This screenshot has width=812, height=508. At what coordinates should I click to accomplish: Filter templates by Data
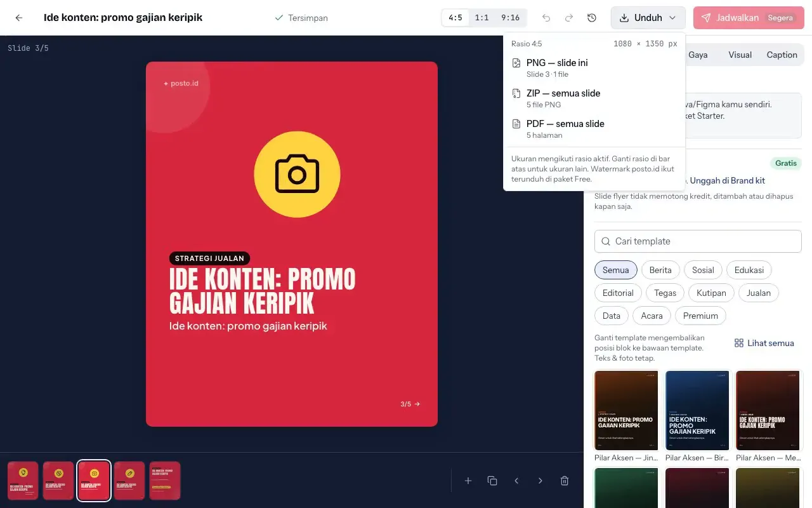click(612, 316)
